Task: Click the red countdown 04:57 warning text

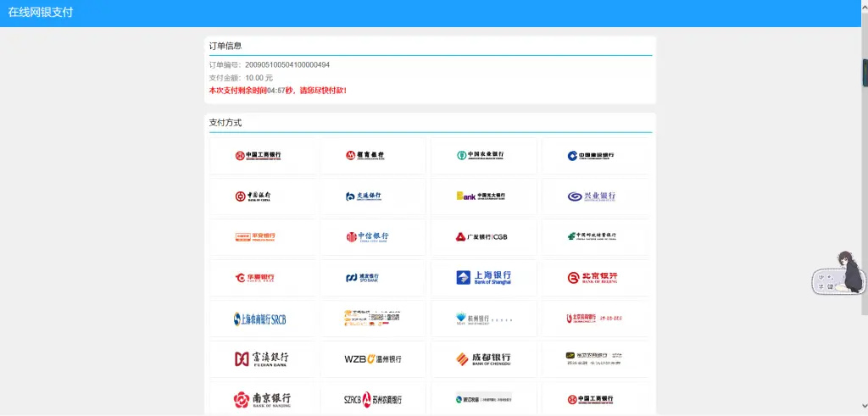Action: (278, 90)
